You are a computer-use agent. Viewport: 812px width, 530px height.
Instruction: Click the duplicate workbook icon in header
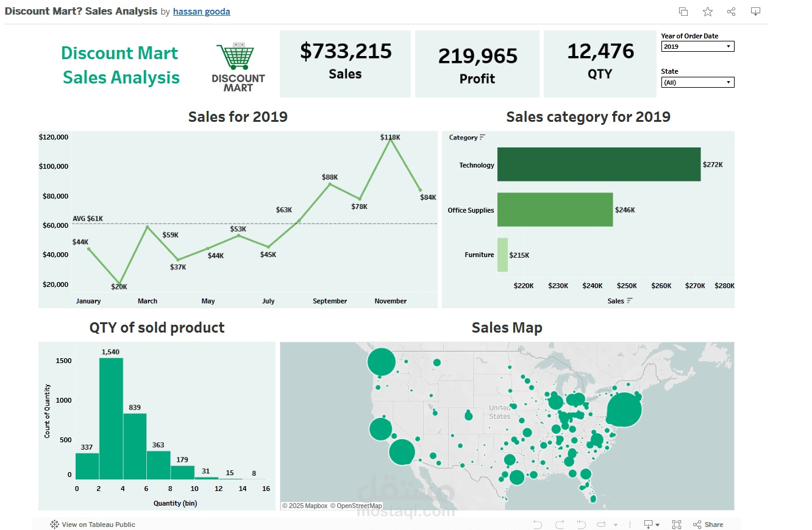[x=683, y=12]
